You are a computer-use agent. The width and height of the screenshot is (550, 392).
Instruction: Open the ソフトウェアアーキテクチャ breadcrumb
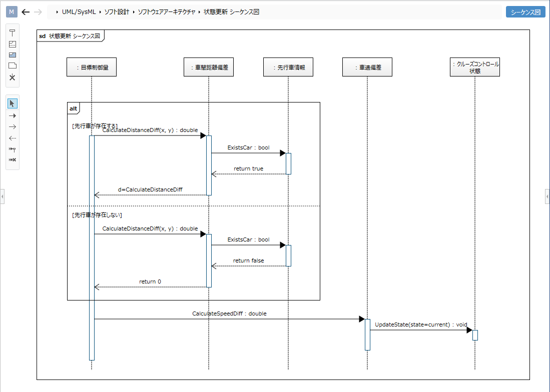pos(166,12)
